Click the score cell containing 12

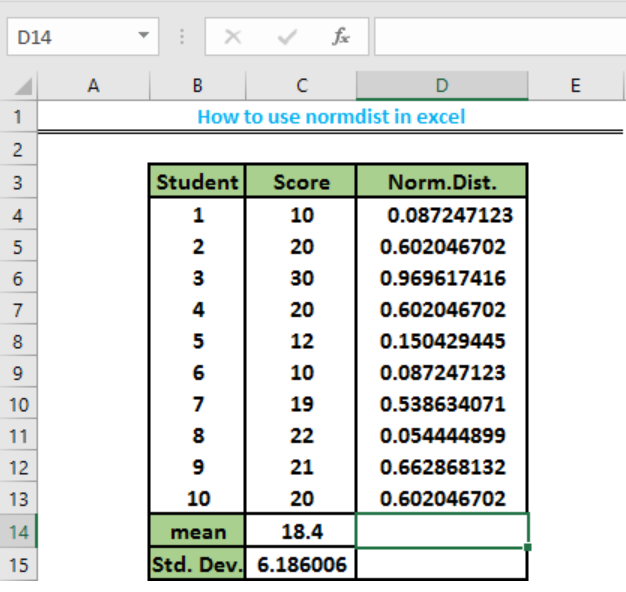click(301, 341)
